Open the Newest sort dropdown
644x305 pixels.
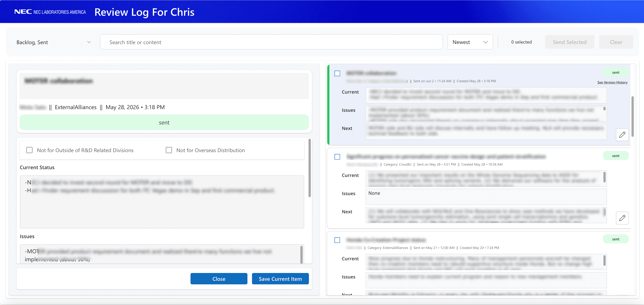pyautogui.click(x=470, y=42)
